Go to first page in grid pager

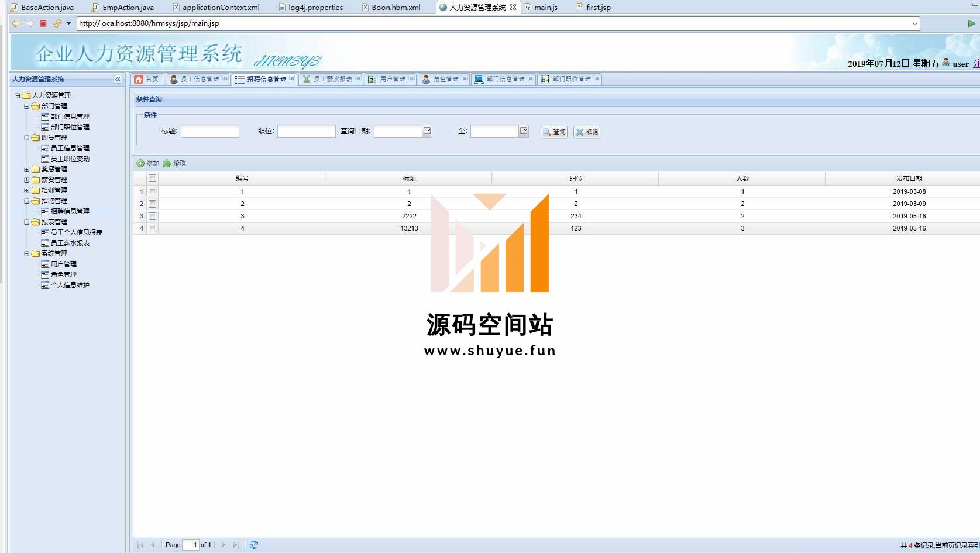coord(140,545)
